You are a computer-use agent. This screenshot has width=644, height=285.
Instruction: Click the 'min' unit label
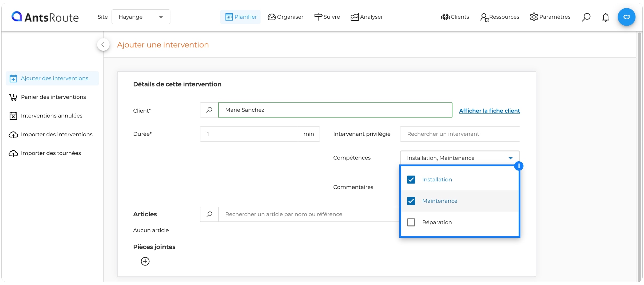coord(309,134)
